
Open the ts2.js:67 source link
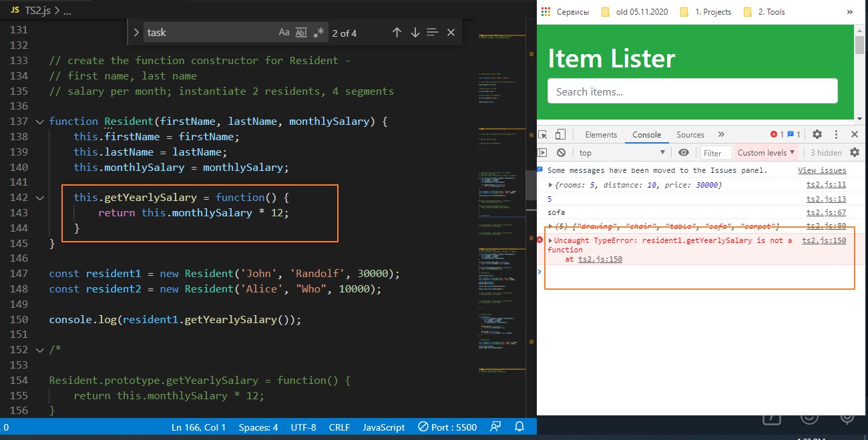tap(827, 212)
